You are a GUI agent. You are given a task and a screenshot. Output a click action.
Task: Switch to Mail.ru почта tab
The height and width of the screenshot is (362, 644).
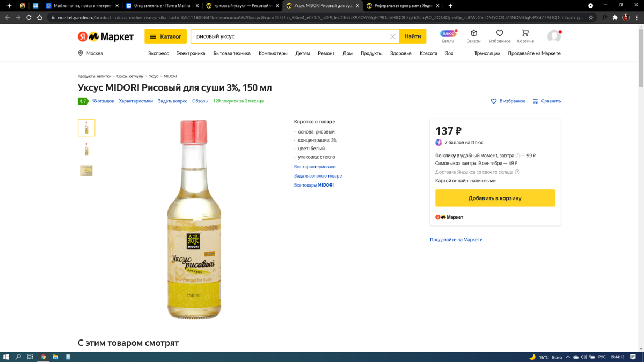(x=82, y=5)
